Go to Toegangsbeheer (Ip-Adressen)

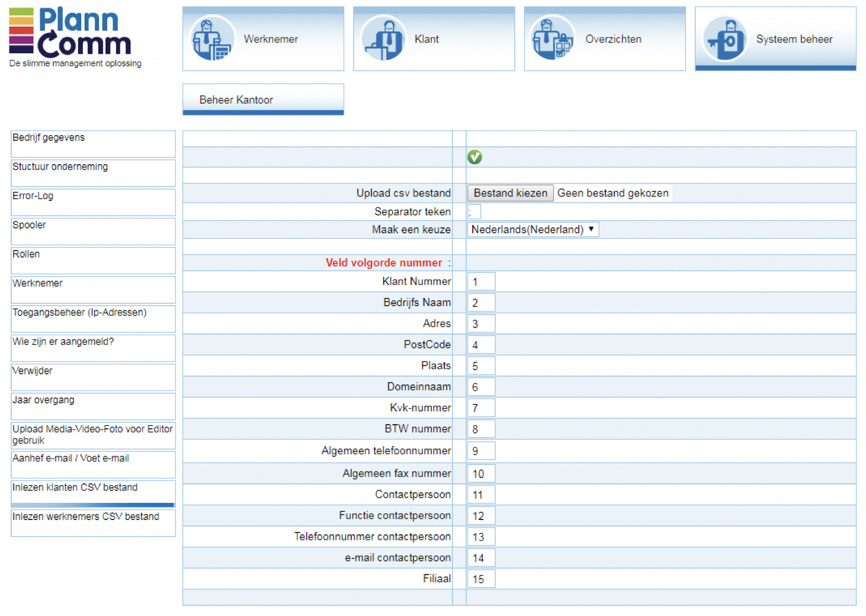tap(93, 318)
